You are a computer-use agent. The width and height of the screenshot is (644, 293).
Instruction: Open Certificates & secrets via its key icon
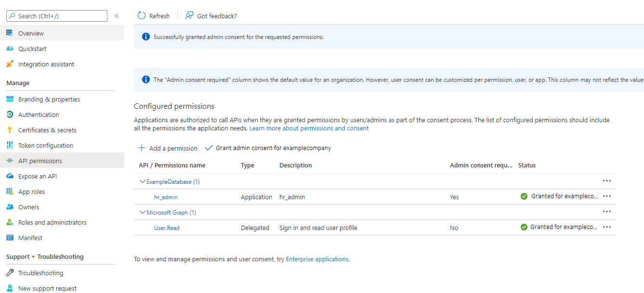[10, 129]
